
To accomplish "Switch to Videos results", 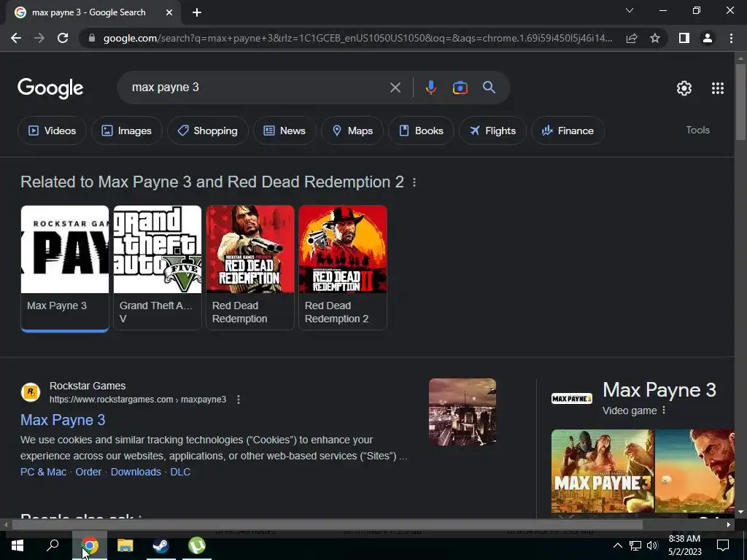I will [52, 131].
